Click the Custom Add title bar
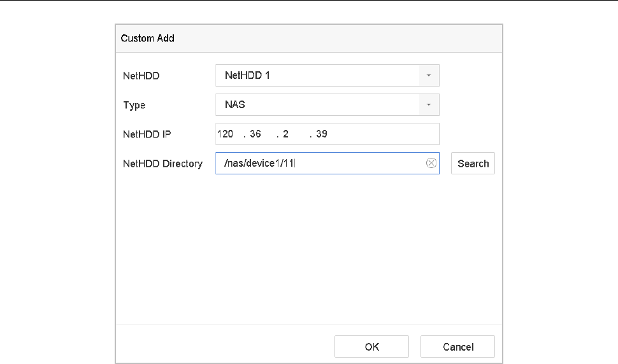 (309, 38)
